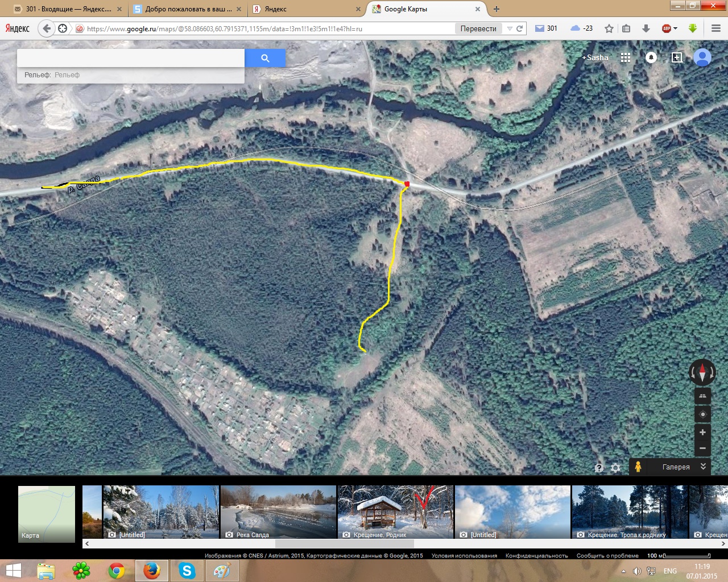Reset map orientation with the compass
The width and height of the screenshot is (728, 582).
[702, 373]
